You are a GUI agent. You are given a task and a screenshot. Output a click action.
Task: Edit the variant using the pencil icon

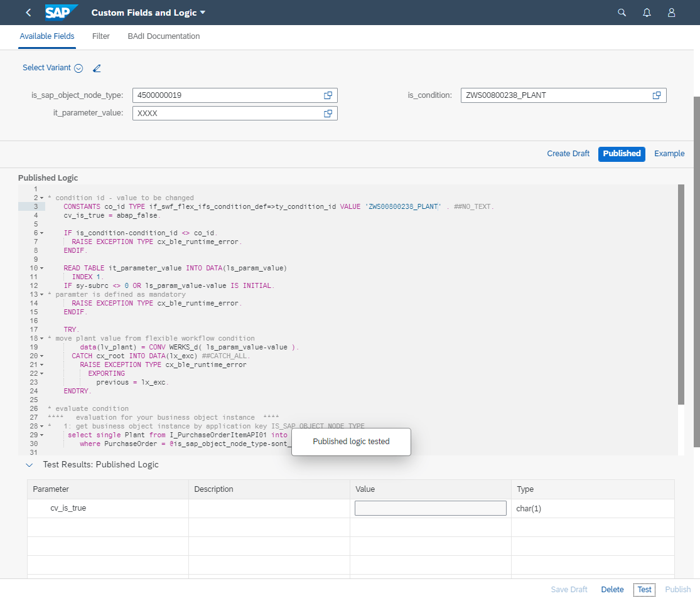tap(97, 68)
